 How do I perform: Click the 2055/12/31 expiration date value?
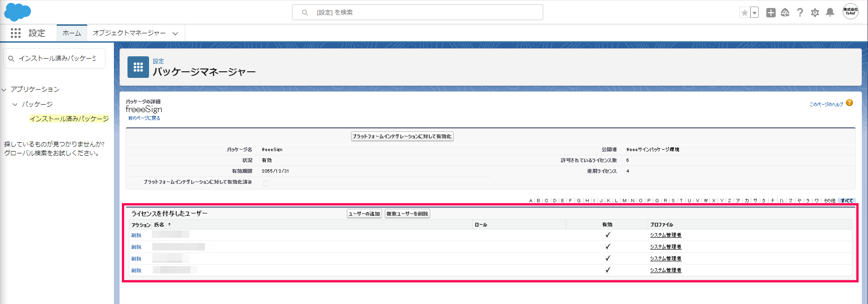(x=275, y=171)
